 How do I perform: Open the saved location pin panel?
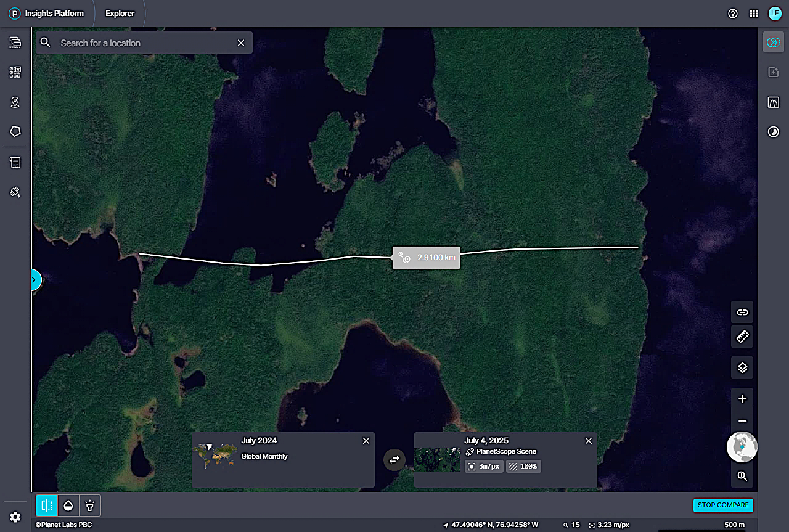coord(15,102)
